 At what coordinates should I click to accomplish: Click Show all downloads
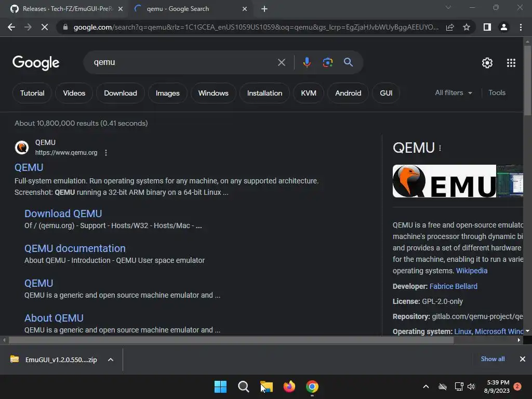(493, 359)
